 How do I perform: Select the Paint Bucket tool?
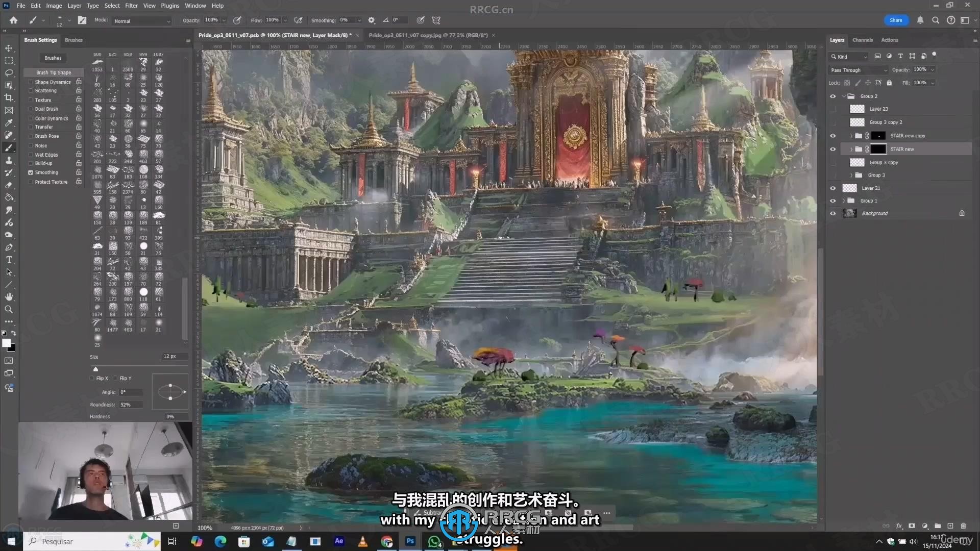[9, 197]
